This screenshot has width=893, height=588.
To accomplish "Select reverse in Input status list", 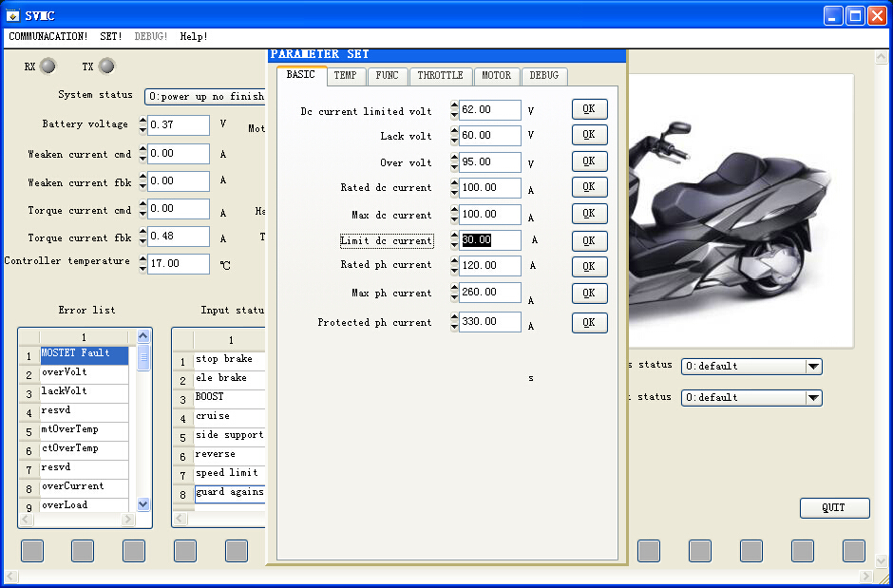I will point(230,456).
